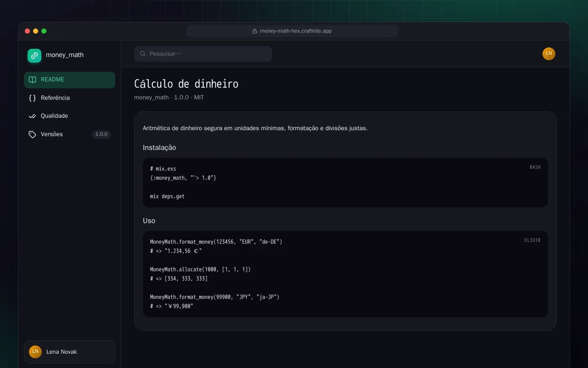Click the 1.0.0 version badge

coord(102,134)
